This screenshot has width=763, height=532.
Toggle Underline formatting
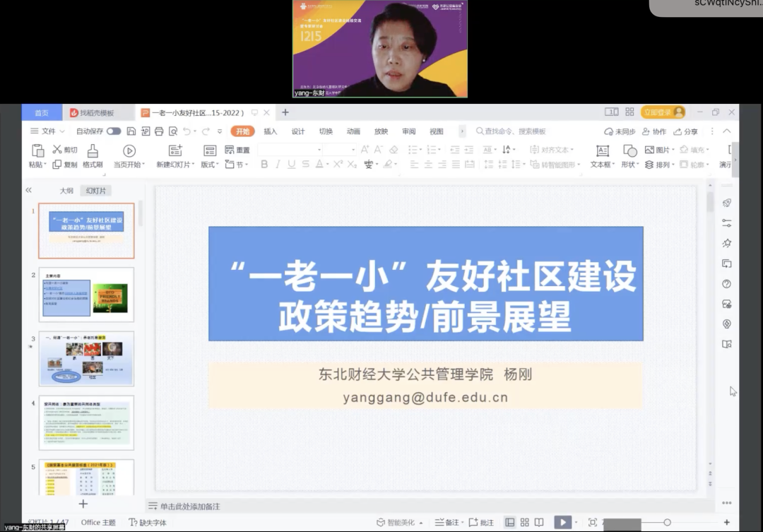coord(292,165)
